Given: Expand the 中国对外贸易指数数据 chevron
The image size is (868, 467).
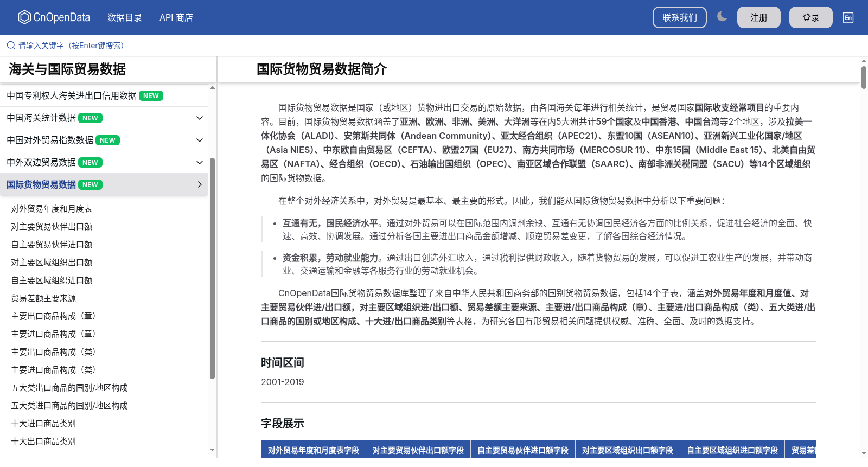Looking at the screenshot, I should (x=200, y=140).
